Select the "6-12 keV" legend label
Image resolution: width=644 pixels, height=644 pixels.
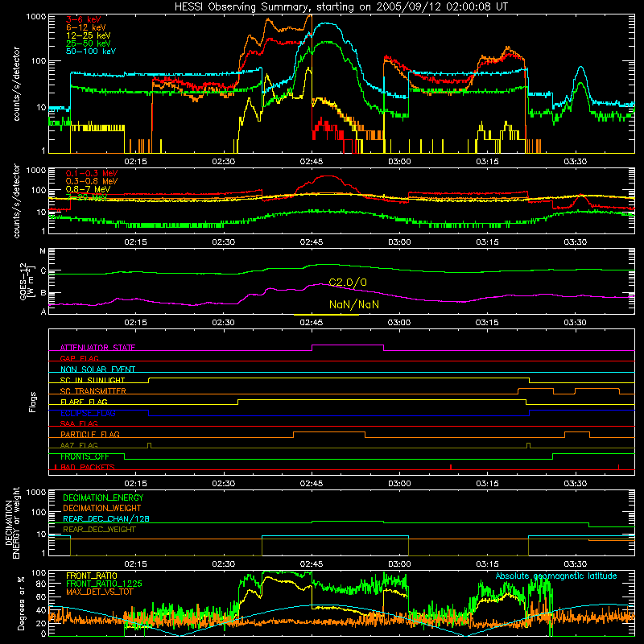click(86, 27)
